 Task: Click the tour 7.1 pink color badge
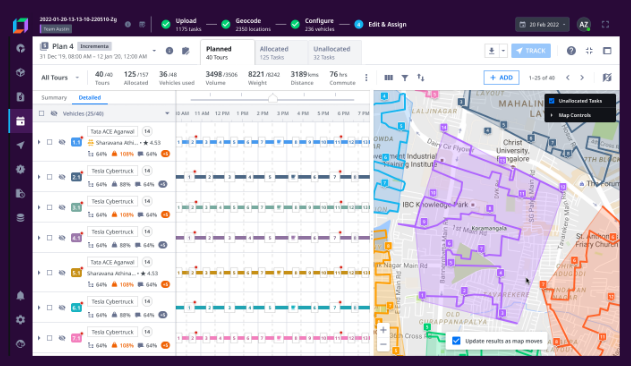click(76, 338)
